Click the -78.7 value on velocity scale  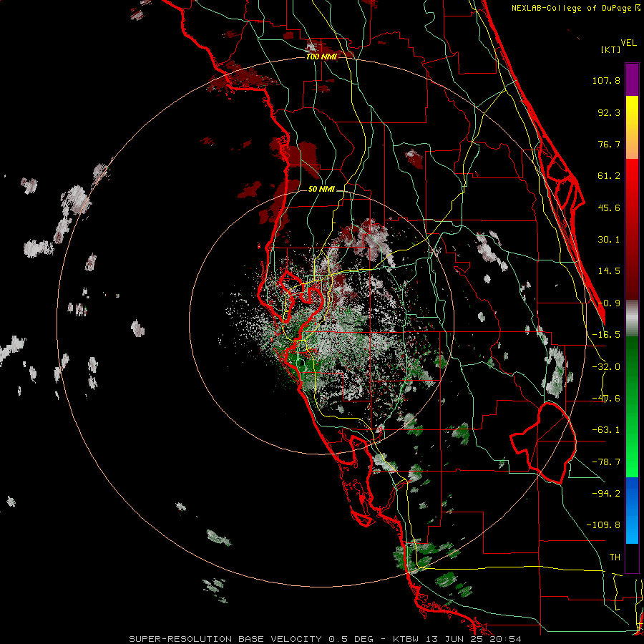[606, 462]
